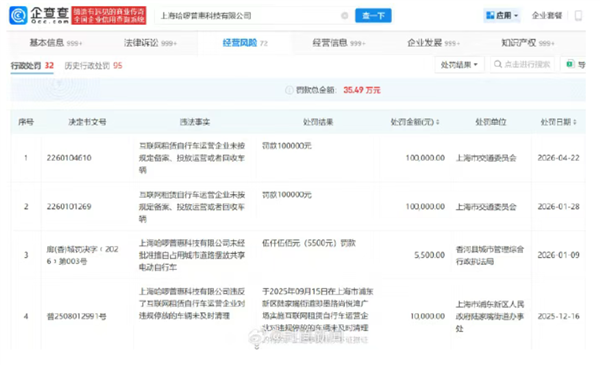Click the magnifier icon in table search
This screenshot has width=600, height=365.
pyautogui.click(x=497, y=64)
